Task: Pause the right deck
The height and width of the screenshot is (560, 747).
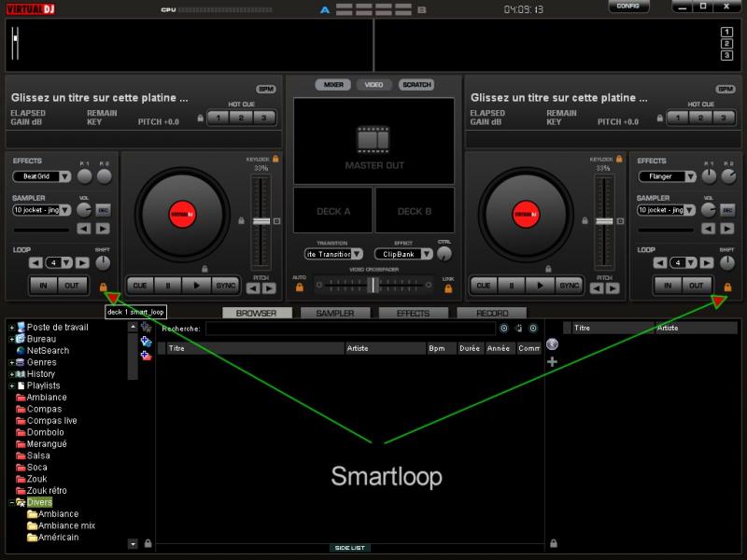Action: (x=511, y=286)
